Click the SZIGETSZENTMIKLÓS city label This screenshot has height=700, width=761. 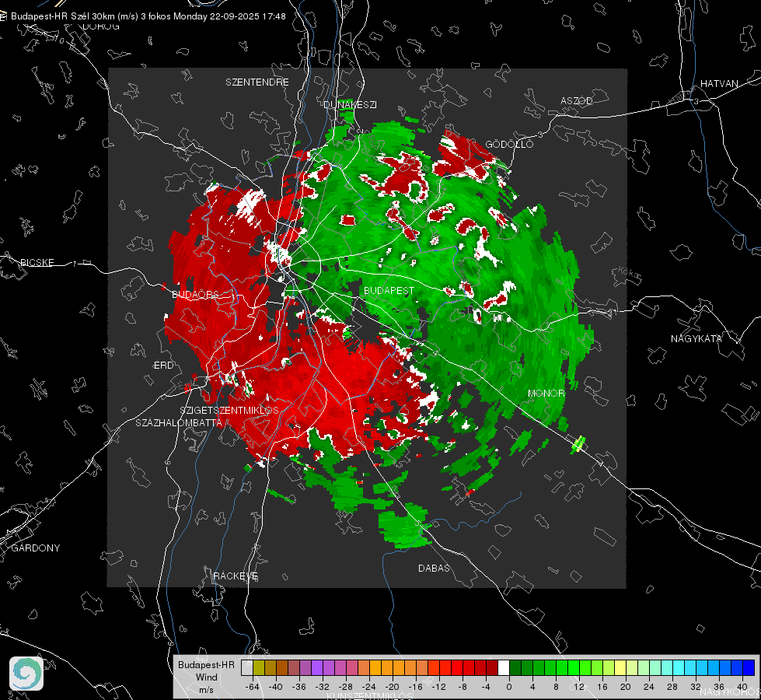(229, 410)
